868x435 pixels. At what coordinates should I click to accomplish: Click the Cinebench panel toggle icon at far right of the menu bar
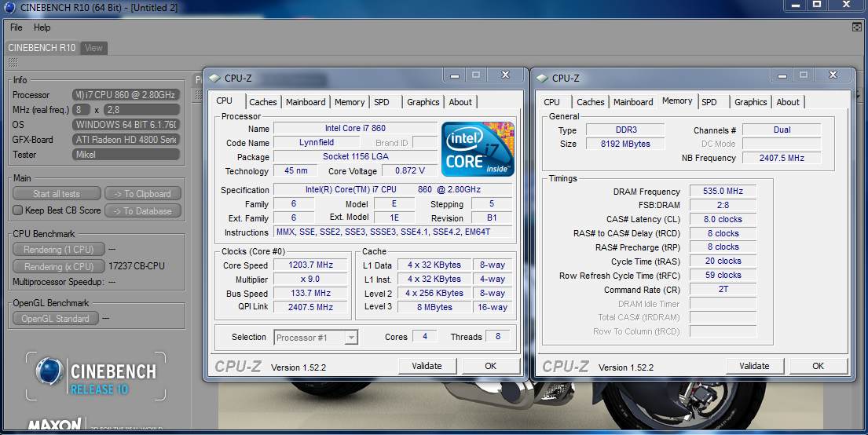[856, 27]
